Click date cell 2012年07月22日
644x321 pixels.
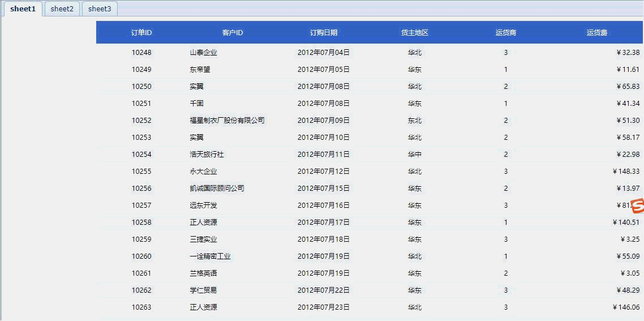pyautogui.click(x=324, y=290)
